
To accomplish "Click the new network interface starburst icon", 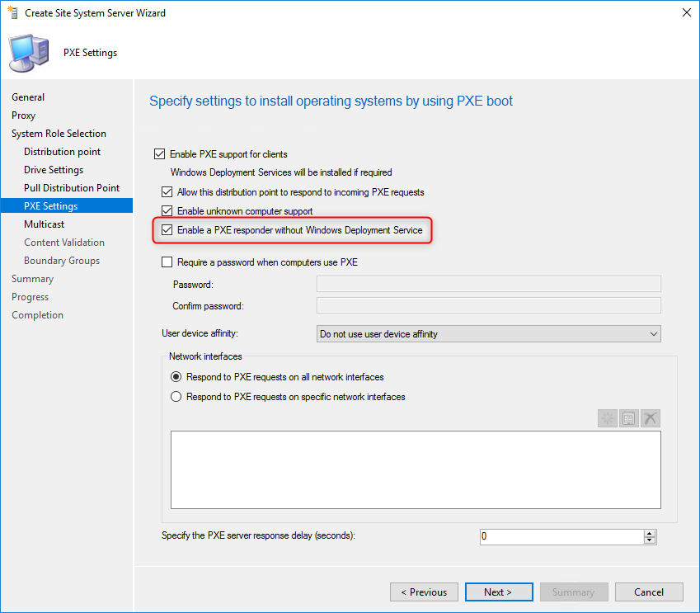I will click(x=607, y=418).
